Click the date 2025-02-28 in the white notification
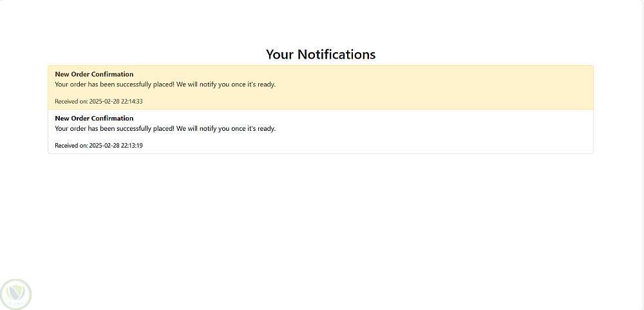Viewport: 644px width, 310px height. 104,146
